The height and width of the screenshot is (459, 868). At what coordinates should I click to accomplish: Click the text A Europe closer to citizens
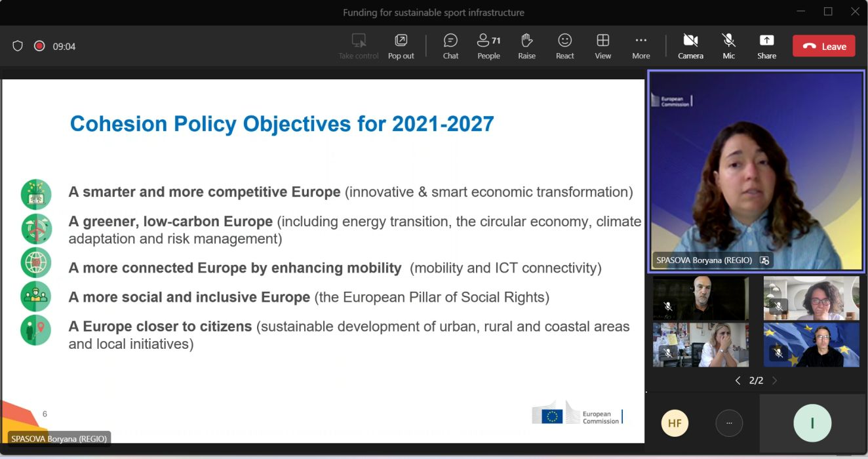point(160,327)
